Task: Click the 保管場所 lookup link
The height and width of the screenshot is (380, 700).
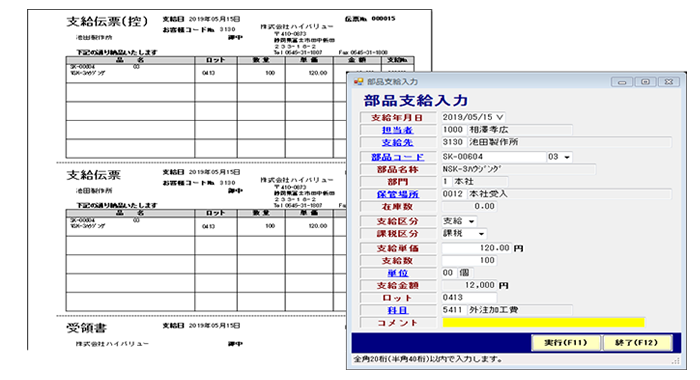Action: [397, 194]
